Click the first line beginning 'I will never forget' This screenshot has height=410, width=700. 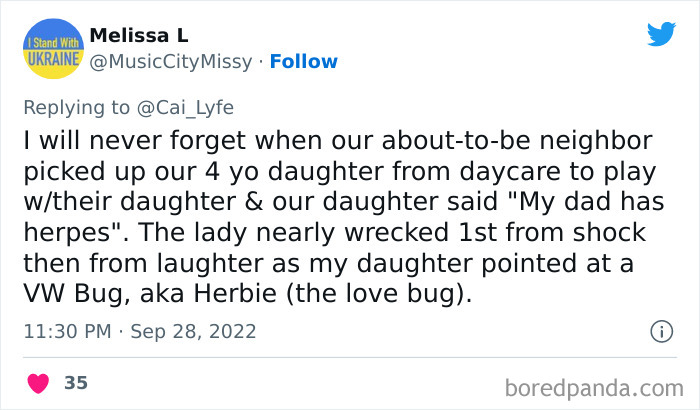pos(336,140)
